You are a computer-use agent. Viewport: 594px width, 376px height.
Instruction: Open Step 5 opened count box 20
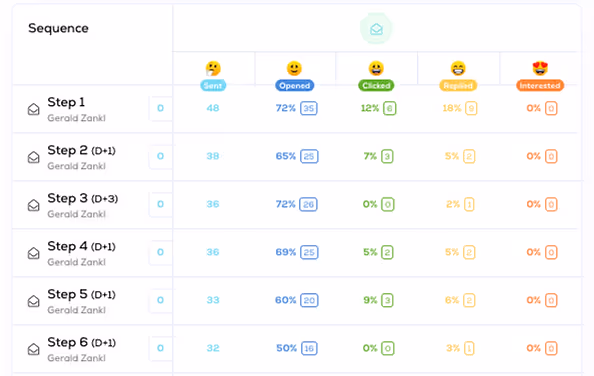pyautogui.click(x=309, y=300)
